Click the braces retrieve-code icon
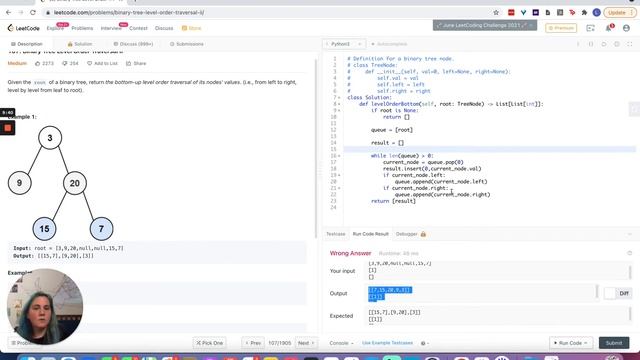Viewport: 640px width, 360px height. pos(591,44)
